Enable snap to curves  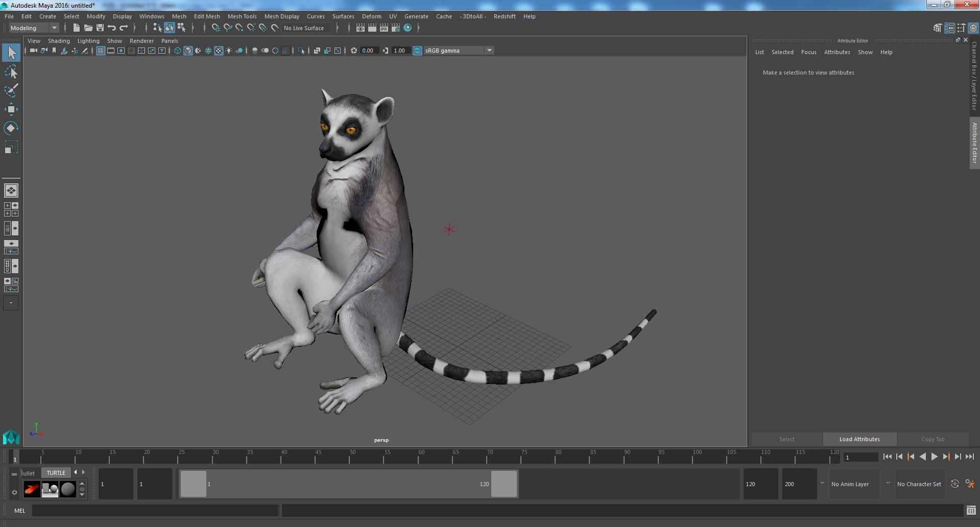(x=228, y=28)
